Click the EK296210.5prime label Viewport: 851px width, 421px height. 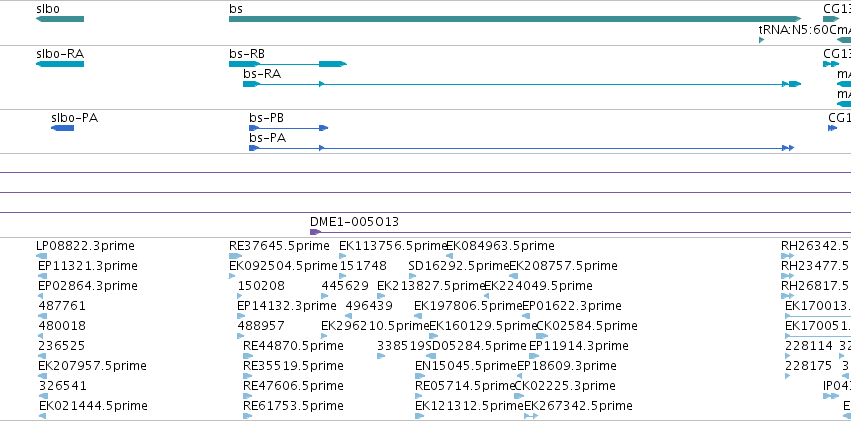click(x=375, y=326)
